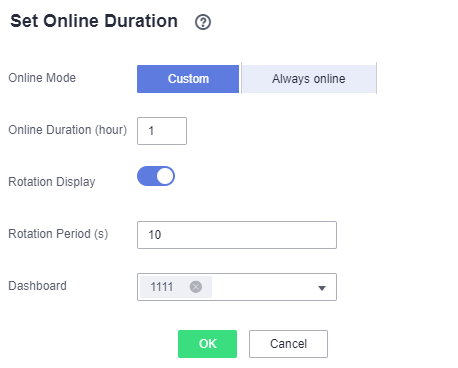The height and width of the screenshot is (368, 458).
Task: Click the Online Duration (hour) label
Action: 68,130
